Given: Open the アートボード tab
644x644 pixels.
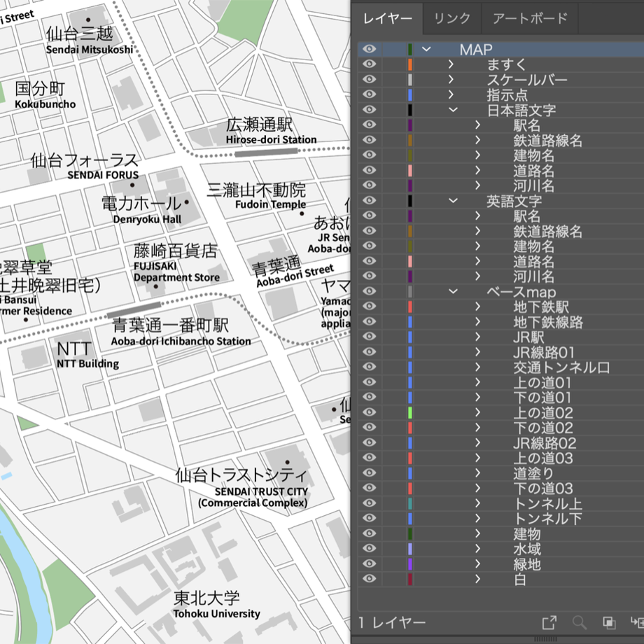Looking at the screenshot, I should (530, 18).
